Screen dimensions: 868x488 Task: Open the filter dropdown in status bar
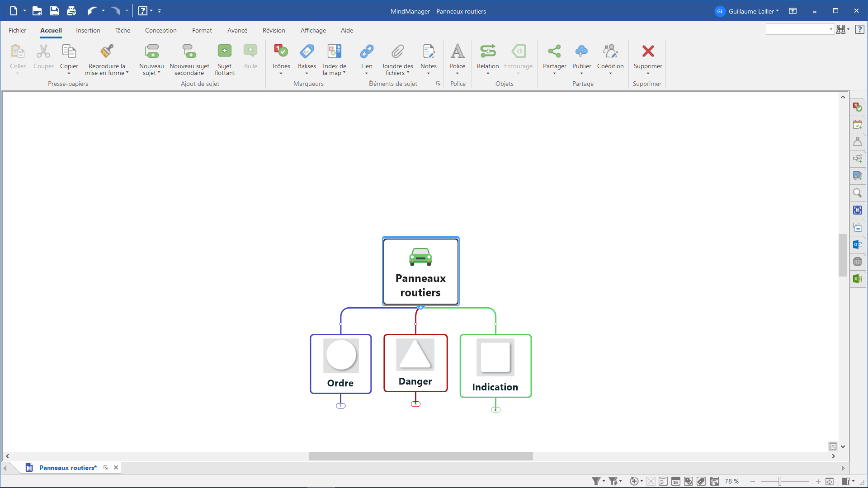[x=604, y=481]
